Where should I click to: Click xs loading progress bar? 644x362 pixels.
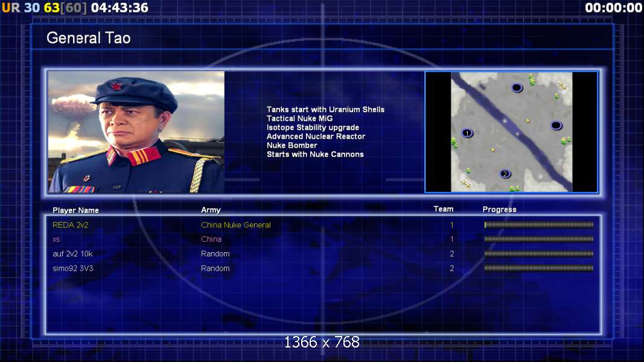(x=539, y=239)
